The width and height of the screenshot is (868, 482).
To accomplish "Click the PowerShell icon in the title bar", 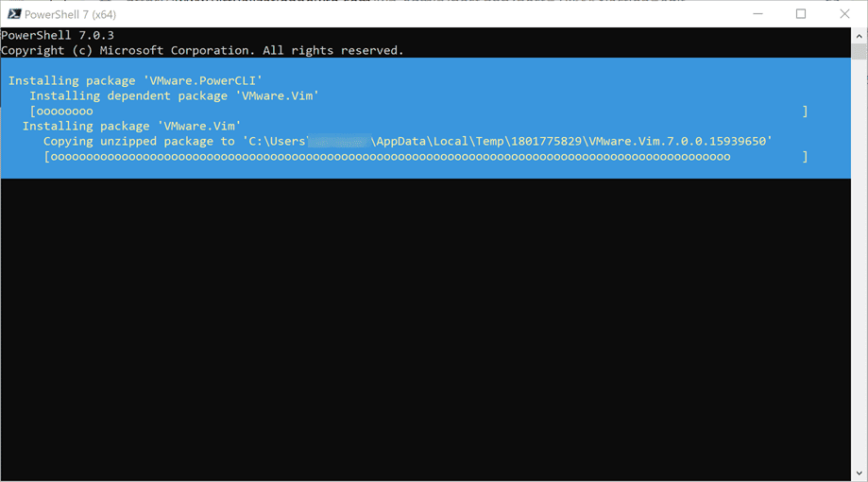I will point(14,14).
